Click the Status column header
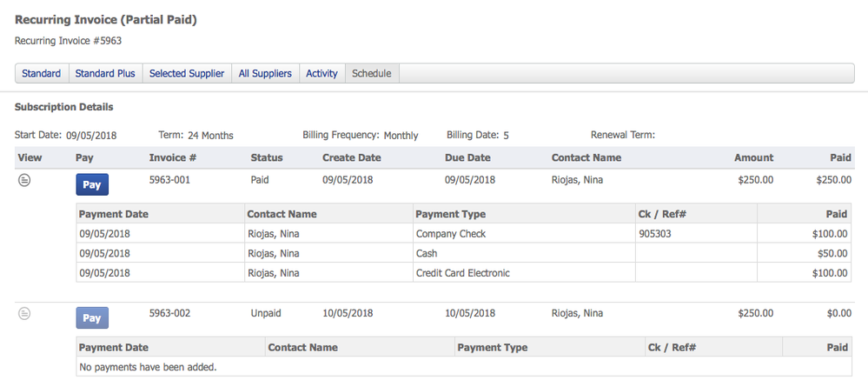Viewport: 868px width, 387px height. [267, 157]
